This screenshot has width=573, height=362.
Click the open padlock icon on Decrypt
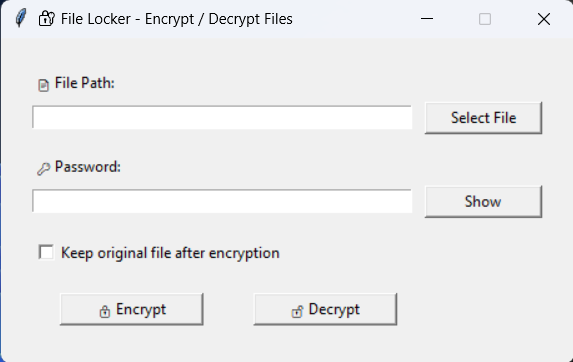(297, 311)
